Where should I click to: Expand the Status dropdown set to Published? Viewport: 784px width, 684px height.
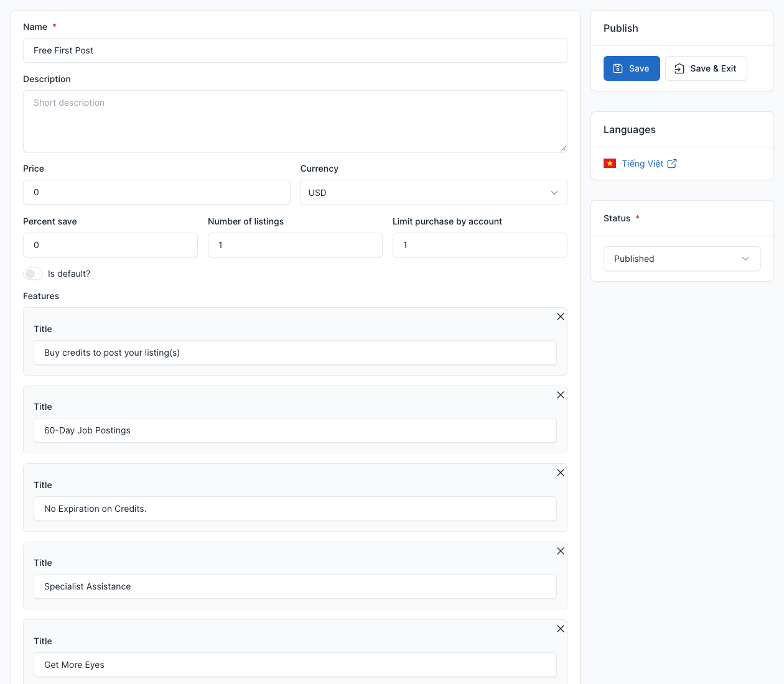[x=682, y=259]
